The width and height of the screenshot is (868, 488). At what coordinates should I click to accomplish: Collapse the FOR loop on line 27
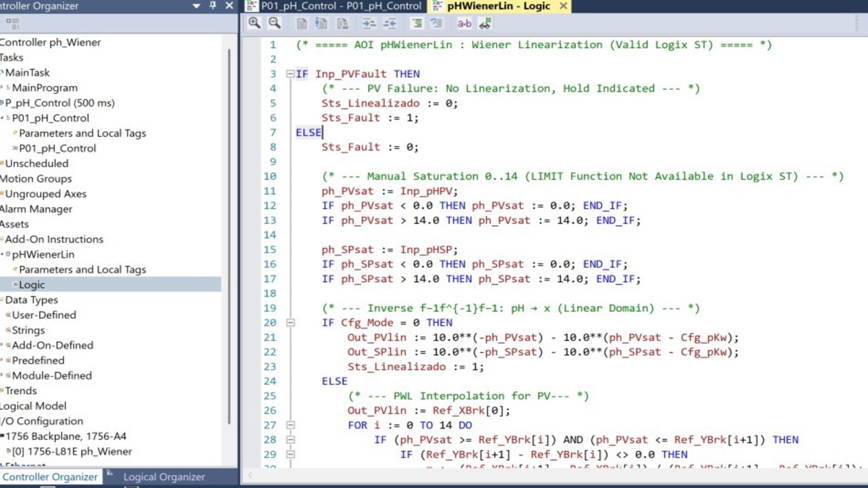[290, 425]
